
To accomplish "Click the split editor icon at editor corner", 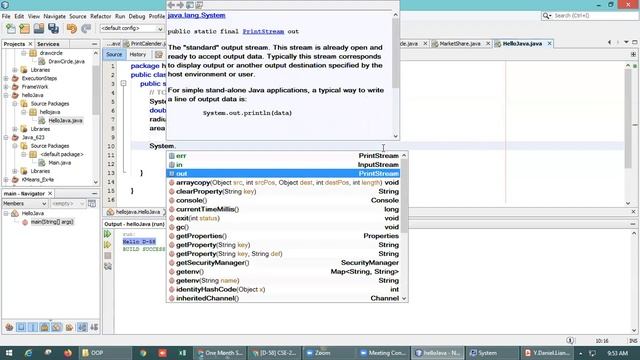I will pyautogui.click(x=633, y=54).
